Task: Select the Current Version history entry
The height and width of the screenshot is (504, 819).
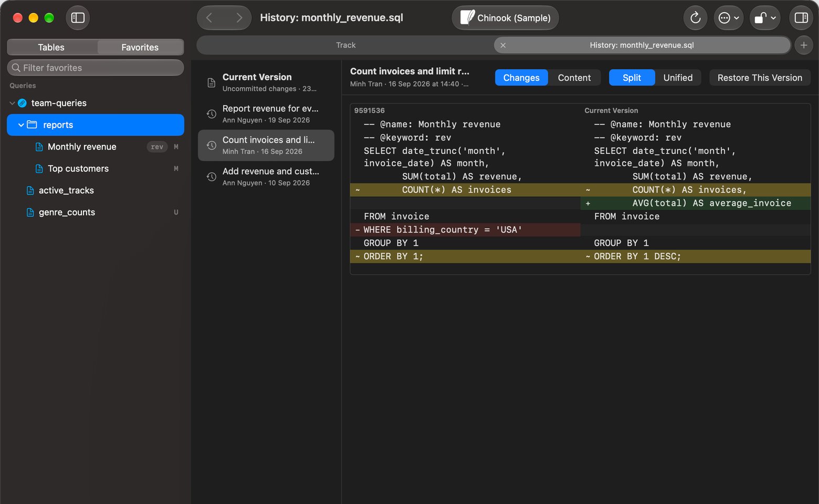Action: (x=266, y=82)
